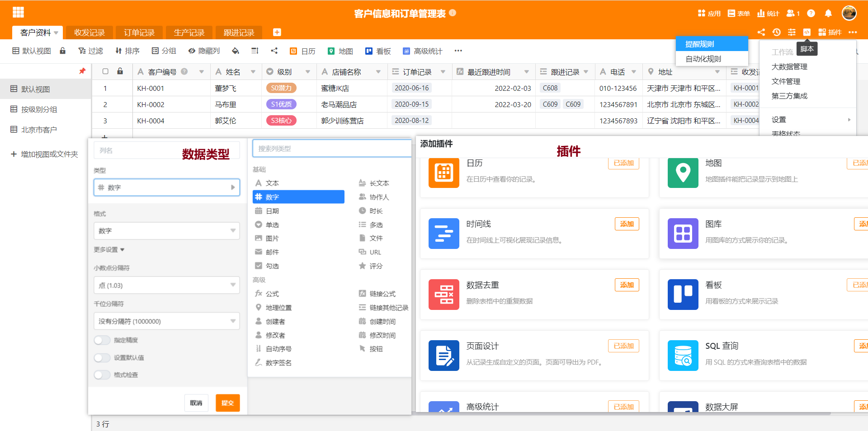Click the 排序 toolbar button
Image resolution: width=868 pixels, height=431 pixels.
(127, 51)
